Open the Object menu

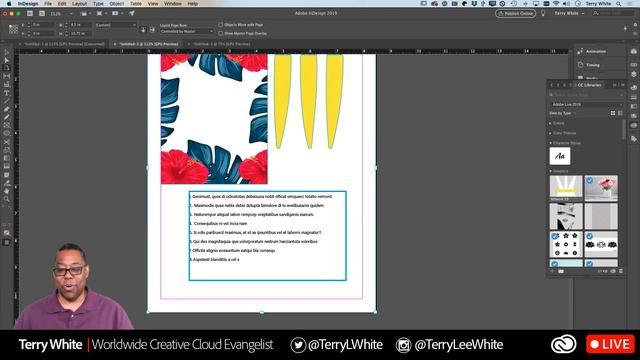[116, 4]
